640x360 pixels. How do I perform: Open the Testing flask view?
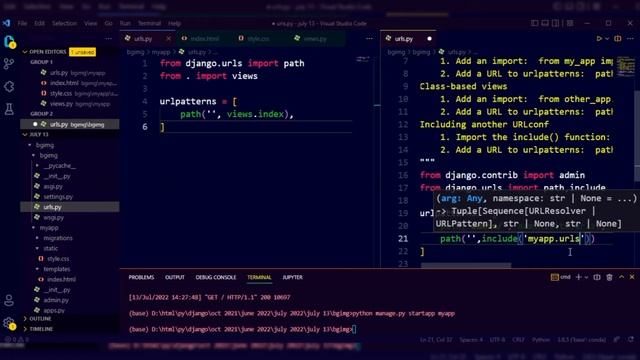pyautogui.click(x=9, y=109)
